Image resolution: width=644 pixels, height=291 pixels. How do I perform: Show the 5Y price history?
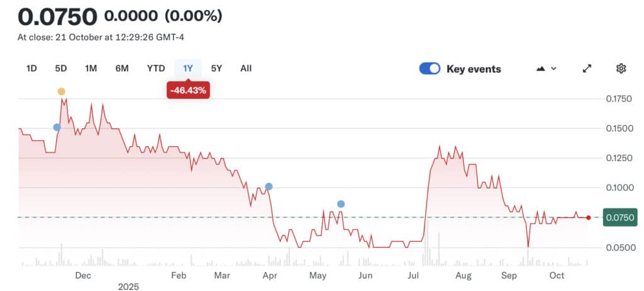click(216, 68)
